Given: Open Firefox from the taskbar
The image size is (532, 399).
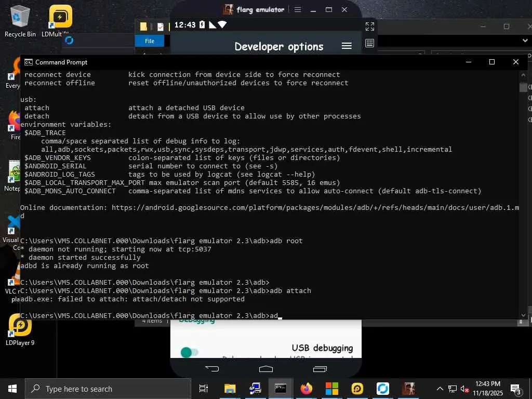Looking at the screenshot, I should [307, 389].
